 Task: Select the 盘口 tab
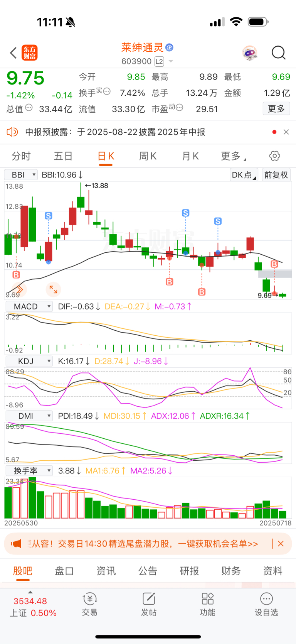pos(64,571)
